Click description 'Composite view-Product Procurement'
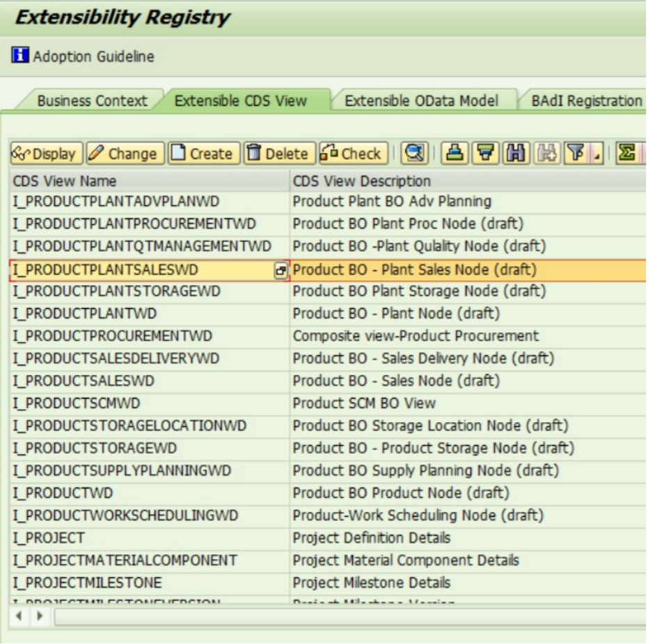This screenshot has height=644, width=650. (415, 337)
